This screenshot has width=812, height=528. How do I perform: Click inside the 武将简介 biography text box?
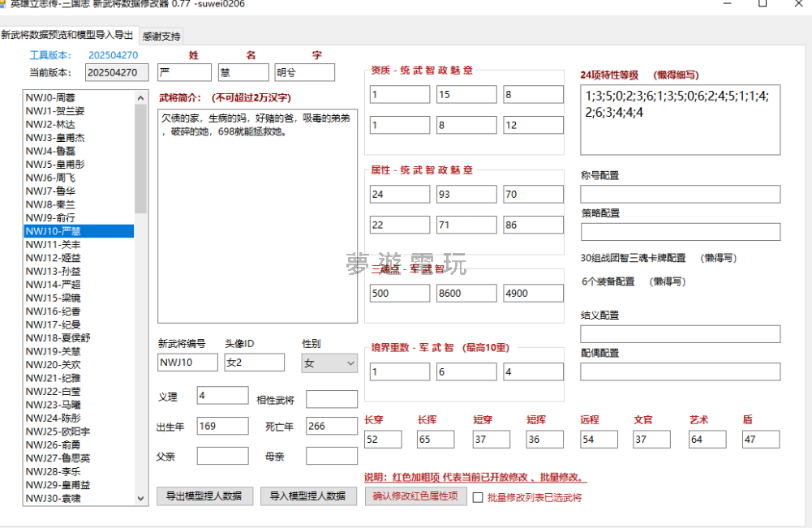257,215
